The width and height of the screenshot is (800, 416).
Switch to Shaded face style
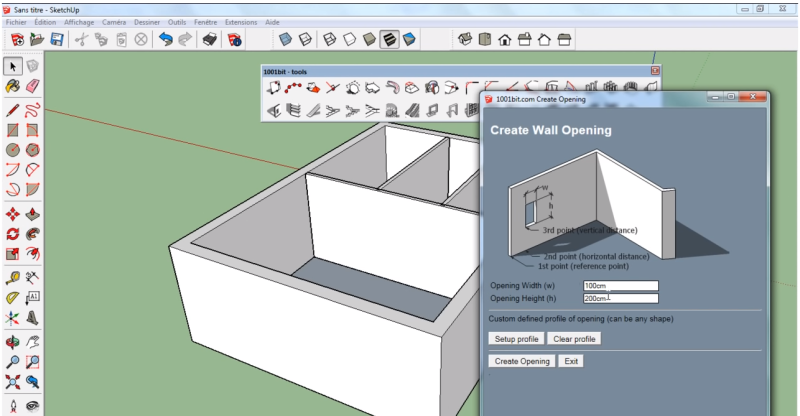coord(369,40)
